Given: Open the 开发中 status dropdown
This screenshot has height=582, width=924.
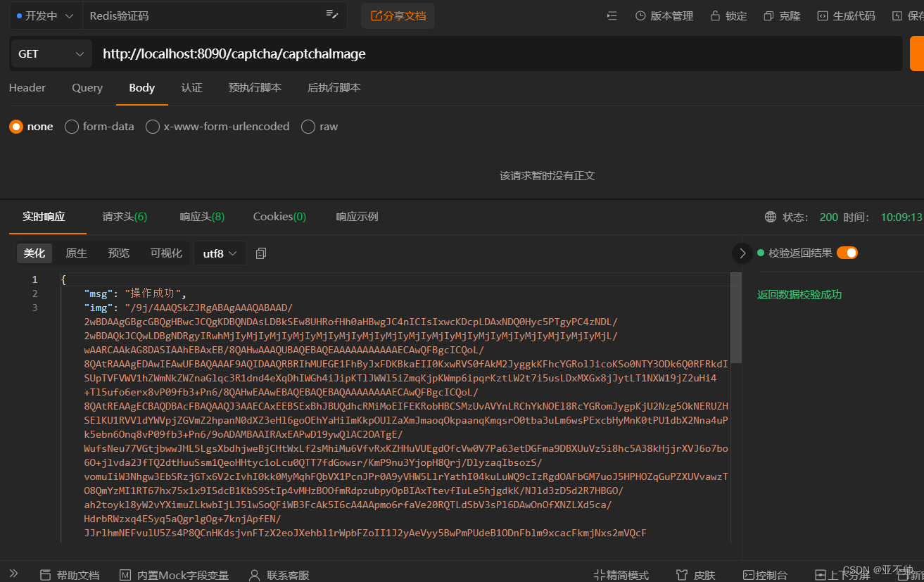Looking at the screenshot, I should click(x=45, y=15).
